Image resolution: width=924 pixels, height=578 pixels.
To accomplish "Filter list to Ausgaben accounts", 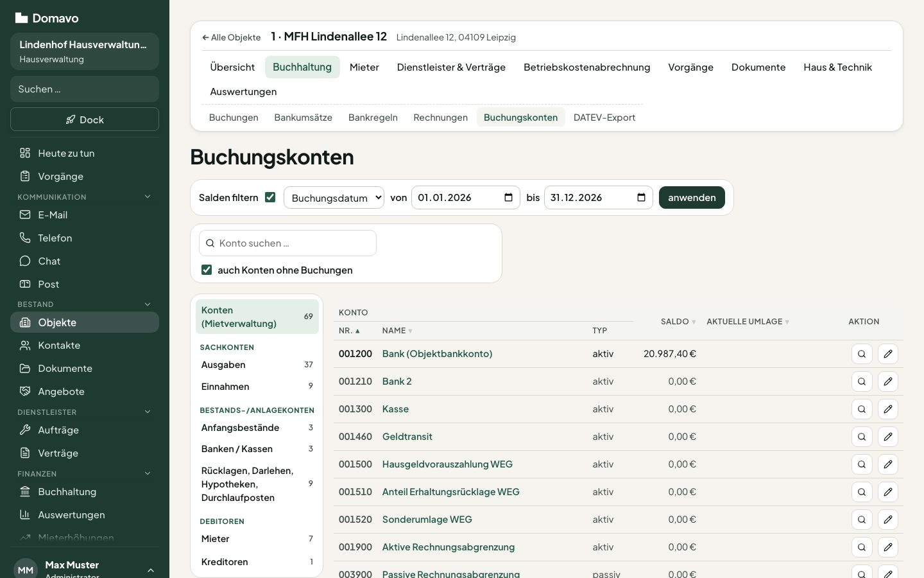I will 257,365.
